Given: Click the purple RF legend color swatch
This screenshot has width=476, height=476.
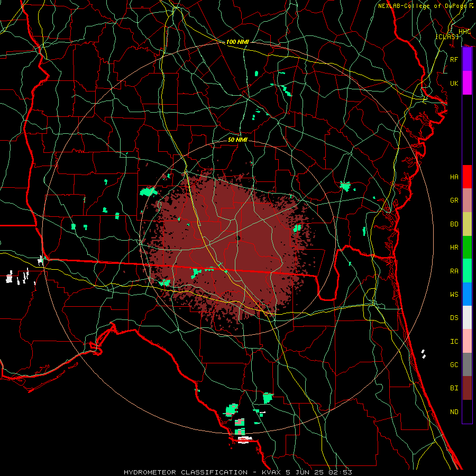Looking at the screenshot, I should [467, 59].
